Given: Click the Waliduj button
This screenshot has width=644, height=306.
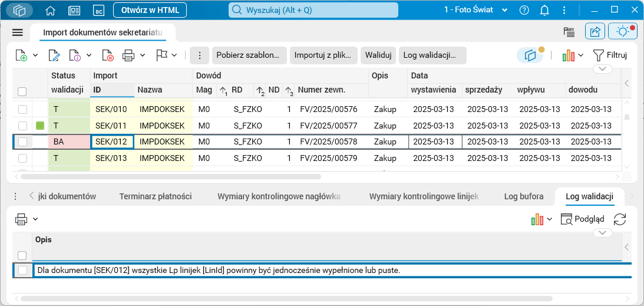Looking at the screenshot, I should coord(378,55).
